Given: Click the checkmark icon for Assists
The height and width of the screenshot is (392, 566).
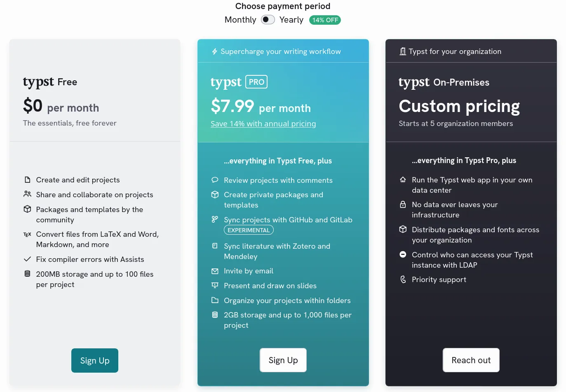Looking at the screenshot, I should (x=27, y=259).
